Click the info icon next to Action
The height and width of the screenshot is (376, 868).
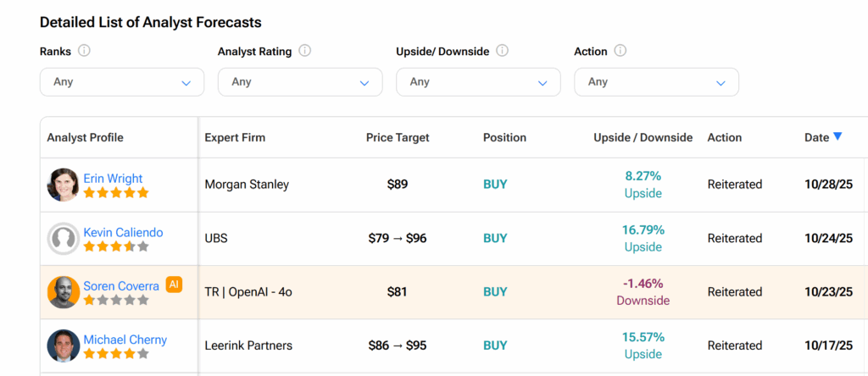pos(620,51)
